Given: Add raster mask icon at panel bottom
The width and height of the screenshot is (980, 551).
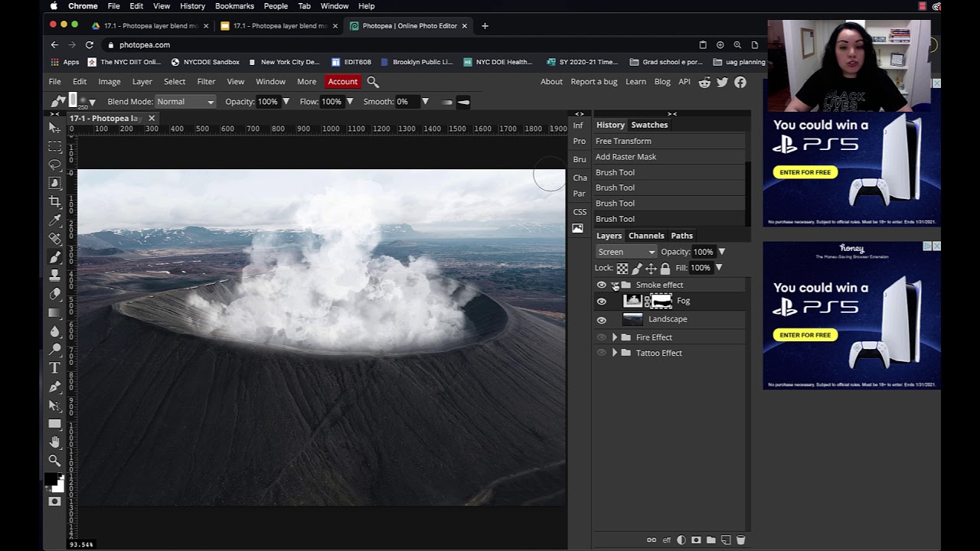Looking at the screenshot, I should pyautogui.click(x=696, y=540).
